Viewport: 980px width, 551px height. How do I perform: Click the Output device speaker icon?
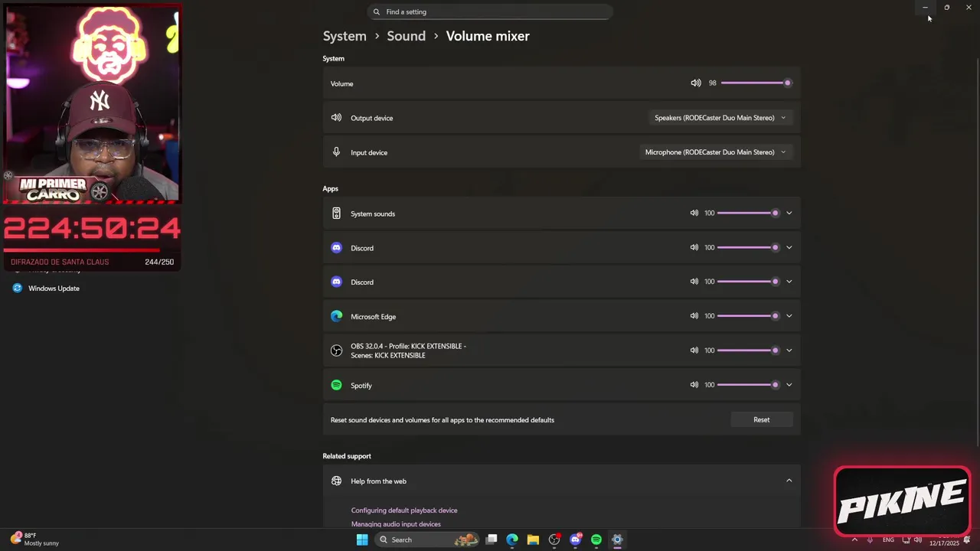pyautogui.click(x=336, y=118)
